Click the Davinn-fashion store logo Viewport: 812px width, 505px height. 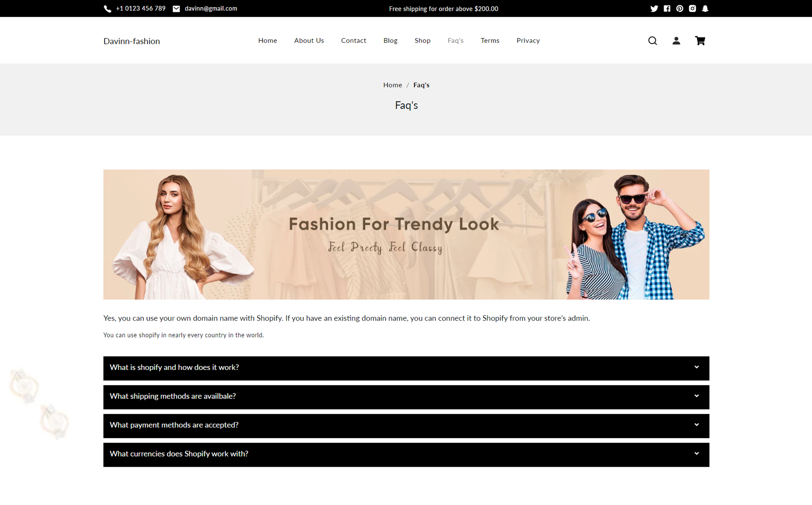pos(132,41)
